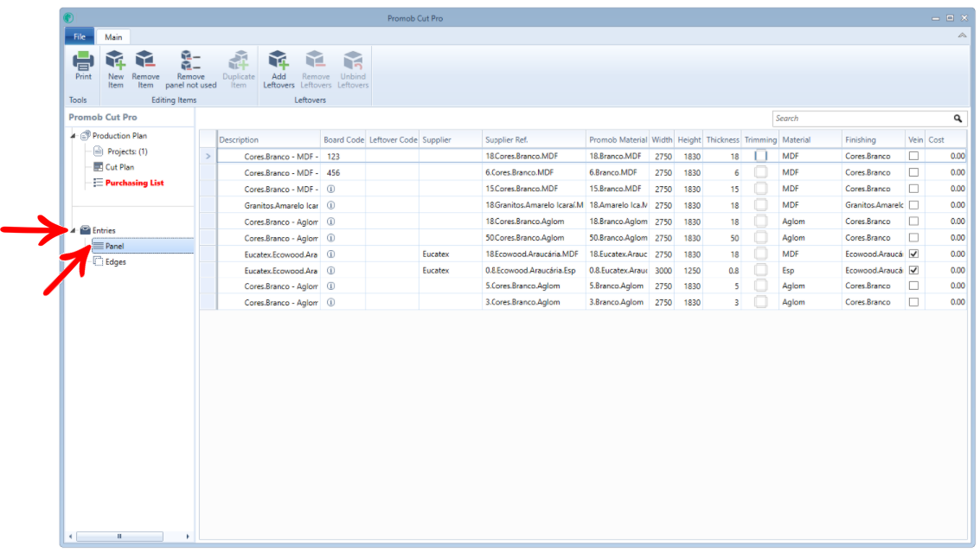Toggle Vein checkbox for 3.Cores.Branco.Aglom row
The height and width of the screenshot is (553, 980).
[x=913, y=302]
